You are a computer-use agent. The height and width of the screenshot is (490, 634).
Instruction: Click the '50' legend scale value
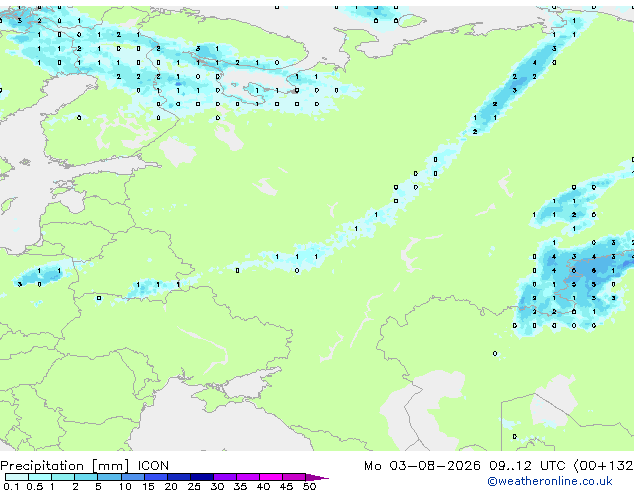coord(309,486)
